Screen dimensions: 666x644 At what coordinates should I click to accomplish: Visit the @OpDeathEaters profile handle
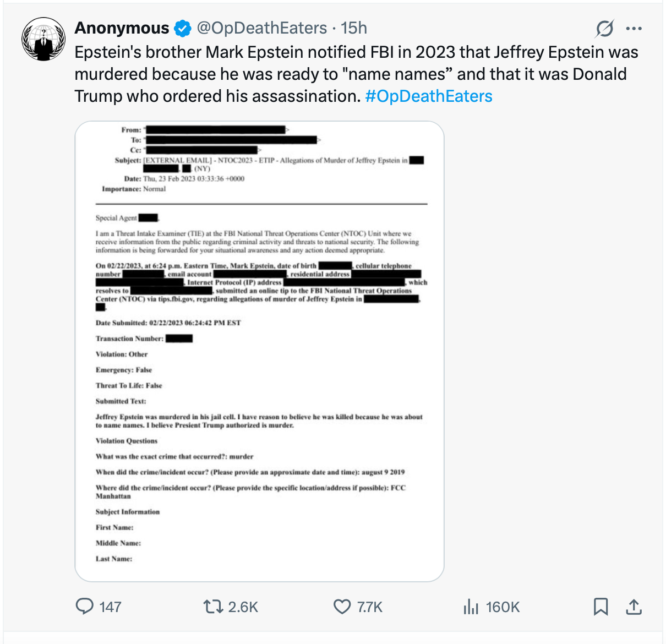pos(261,28)
